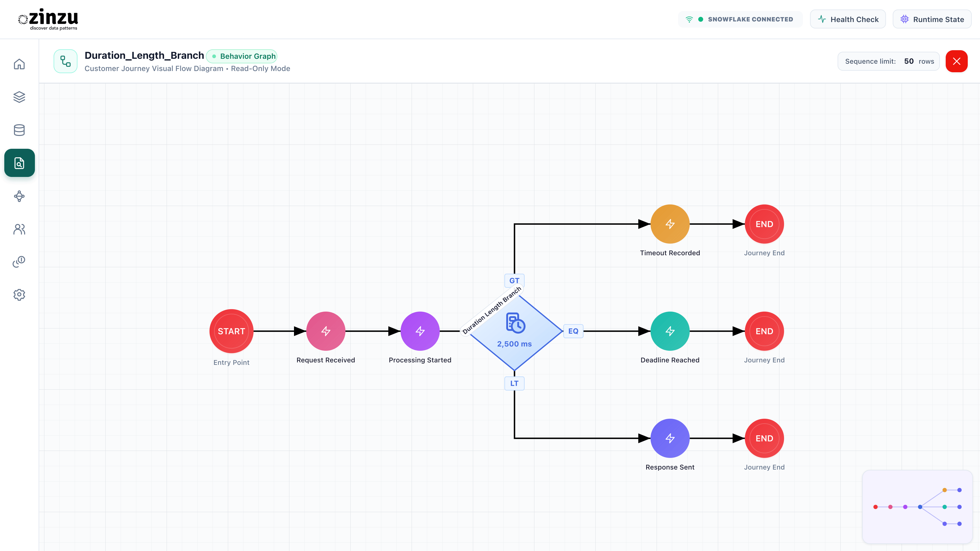This screenshot has width=980, height=551.
Task: Click the Duration_Length_Branch title
Action: [x=144, y=55]
